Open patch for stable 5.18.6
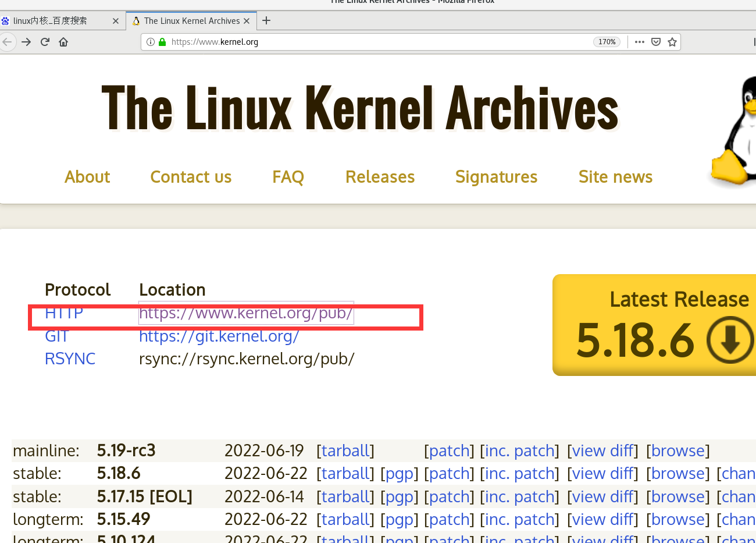This screenshot has width=756, height=543. click(449, 474)
